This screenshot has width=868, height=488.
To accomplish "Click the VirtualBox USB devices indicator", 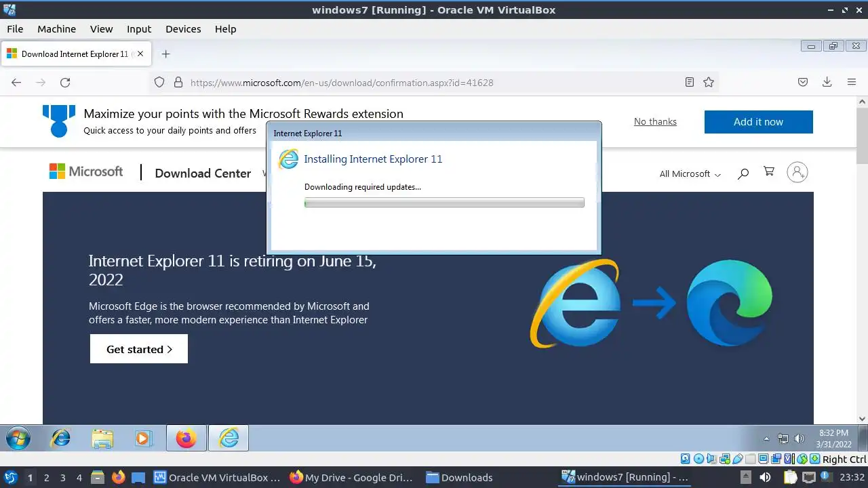I will (x=737, y=460).
